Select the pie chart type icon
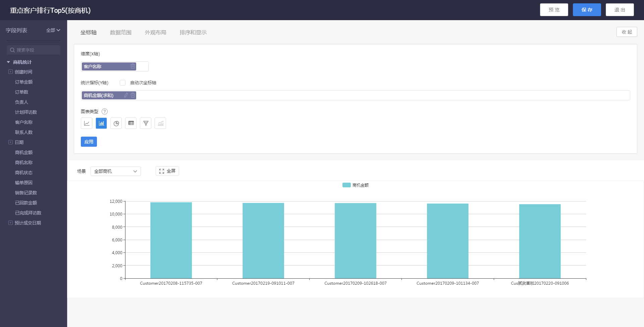Viewport: 644px width, 327px height. click(x=116, y=123)
